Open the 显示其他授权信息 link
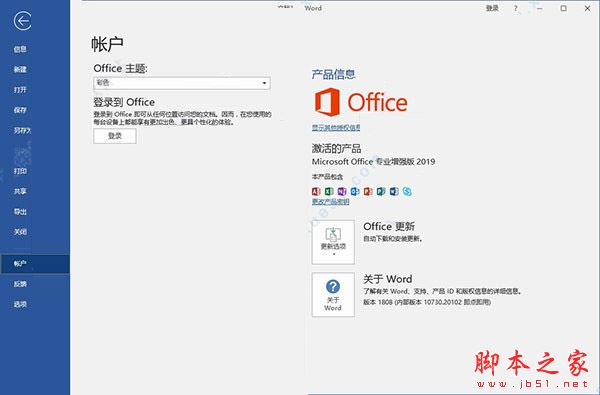600x395 pixels. (x=336, y=127)
